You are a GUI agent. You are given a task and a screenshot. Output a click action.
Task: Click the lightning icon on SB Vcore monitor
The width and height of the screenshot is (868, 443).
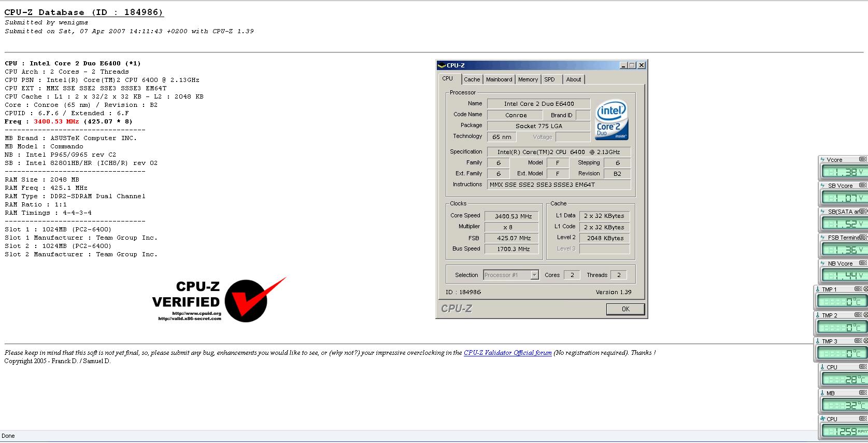(822, 185)
